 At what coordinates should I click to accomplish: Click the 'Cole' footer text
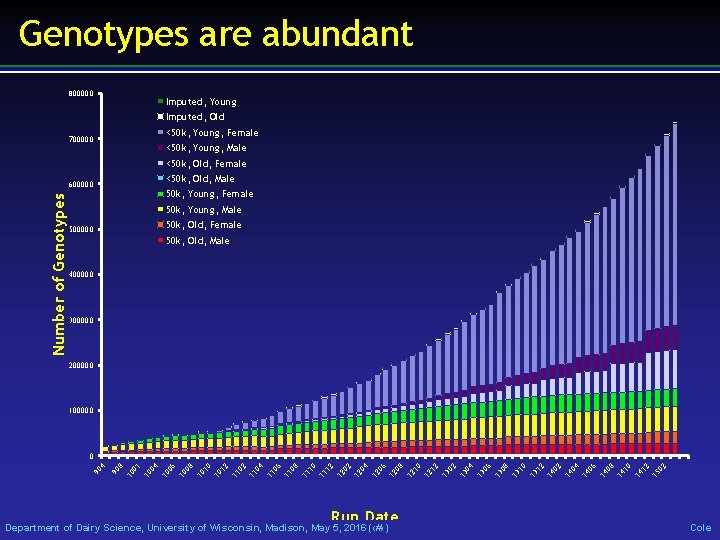pos(701,528)
